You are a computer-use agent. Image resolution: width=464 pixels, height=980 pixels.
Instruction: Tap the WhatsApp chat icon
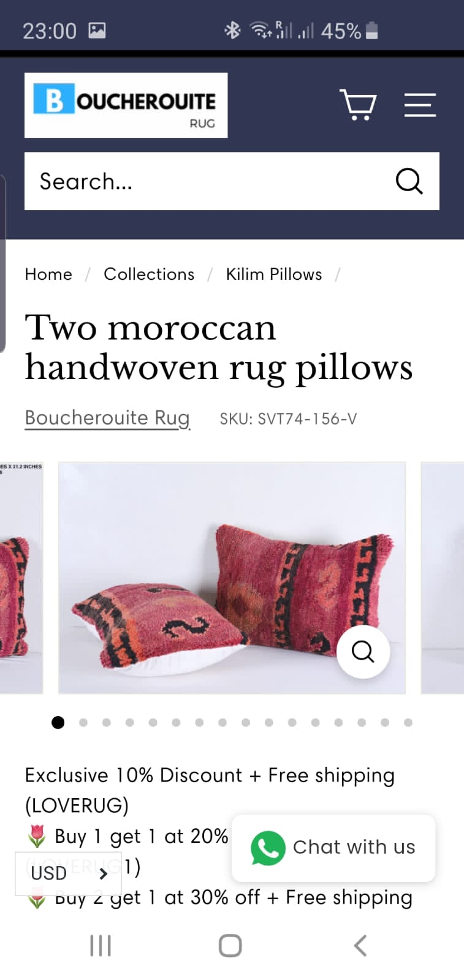268,848
